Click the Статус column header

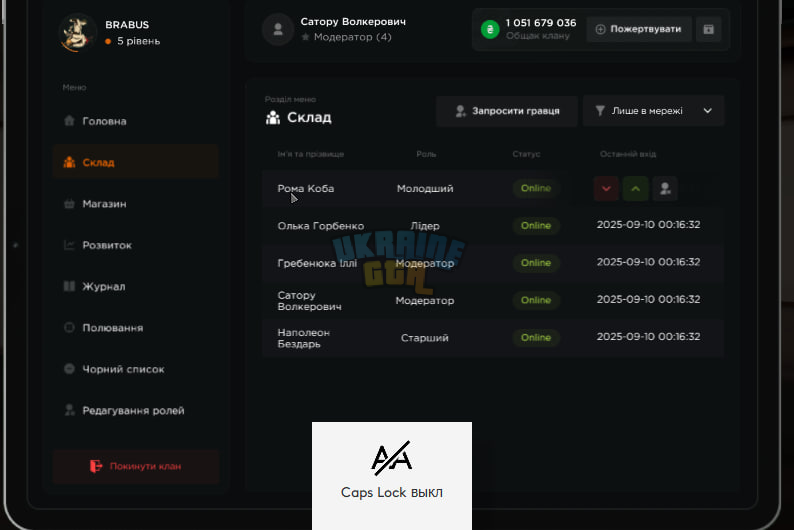point(526,154)
